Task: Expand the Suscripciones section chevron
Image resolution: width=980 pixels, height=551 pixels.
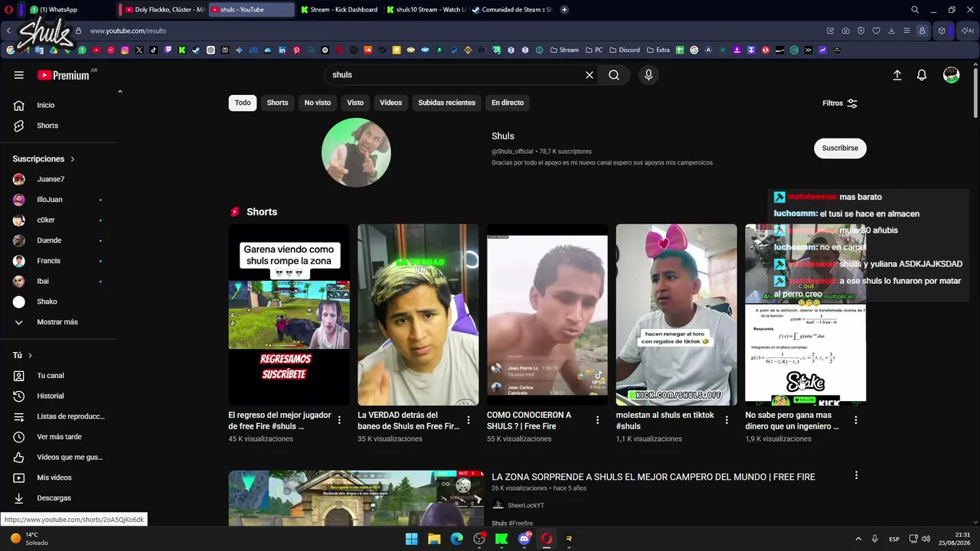Action: (x=73, y=159)
